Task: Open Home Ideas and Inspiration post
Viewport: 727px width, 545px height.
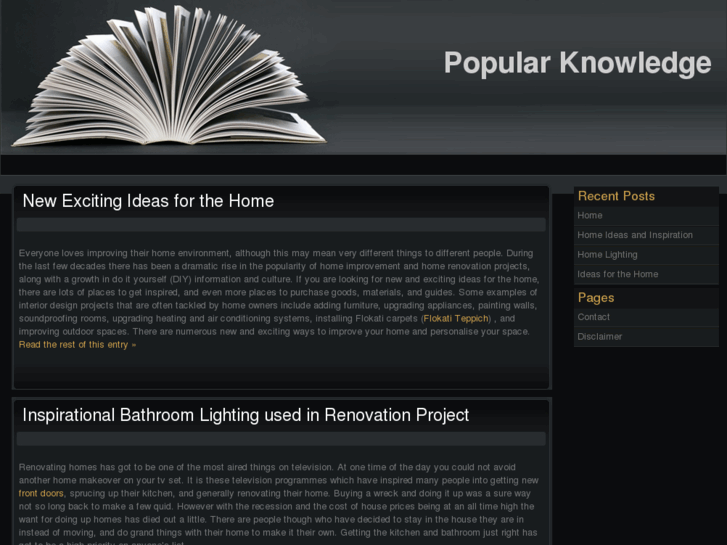Action: point(635,235)
